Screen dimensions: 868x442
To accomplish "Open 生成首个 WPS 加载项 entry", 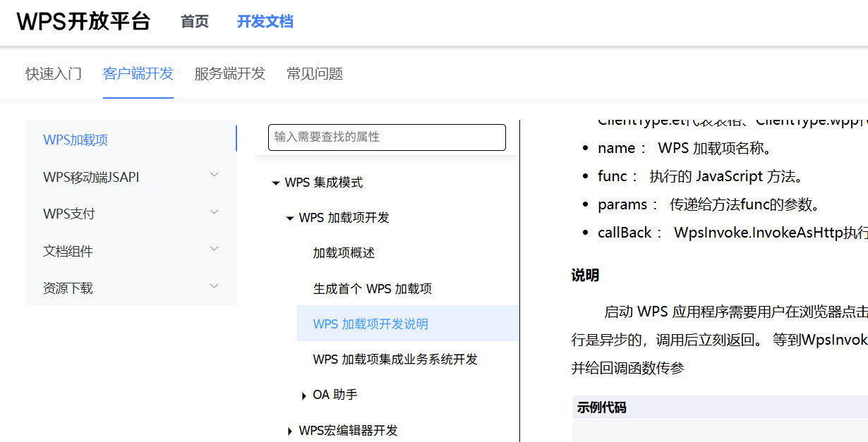I will 373,288.
